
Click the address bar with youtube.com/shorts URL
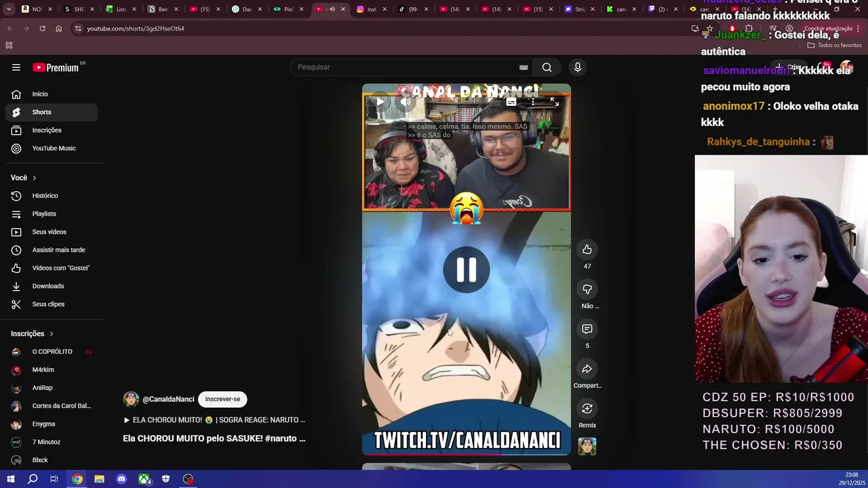pos(380,28)
